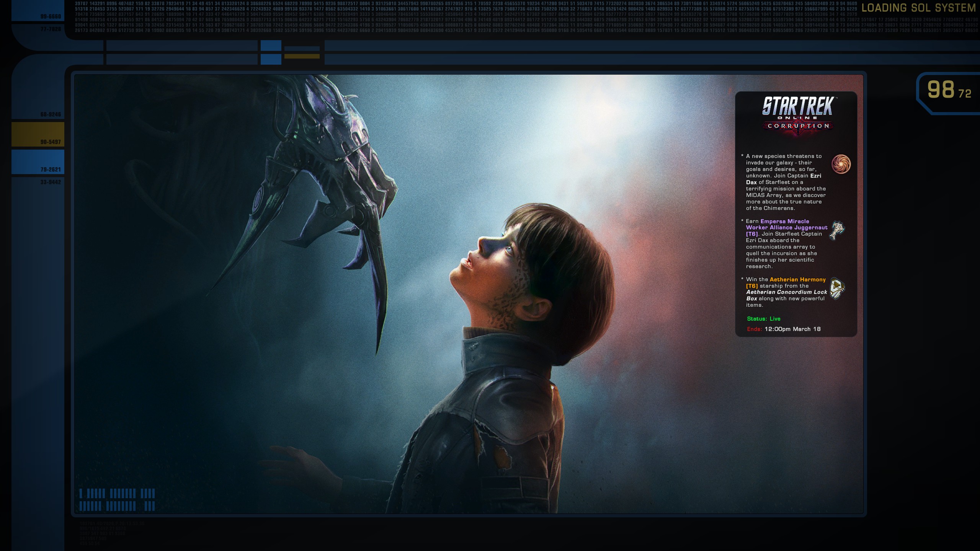Click the 33-9442 sidebar label
This screenshot has height=551, width=980.
point(51,182)
